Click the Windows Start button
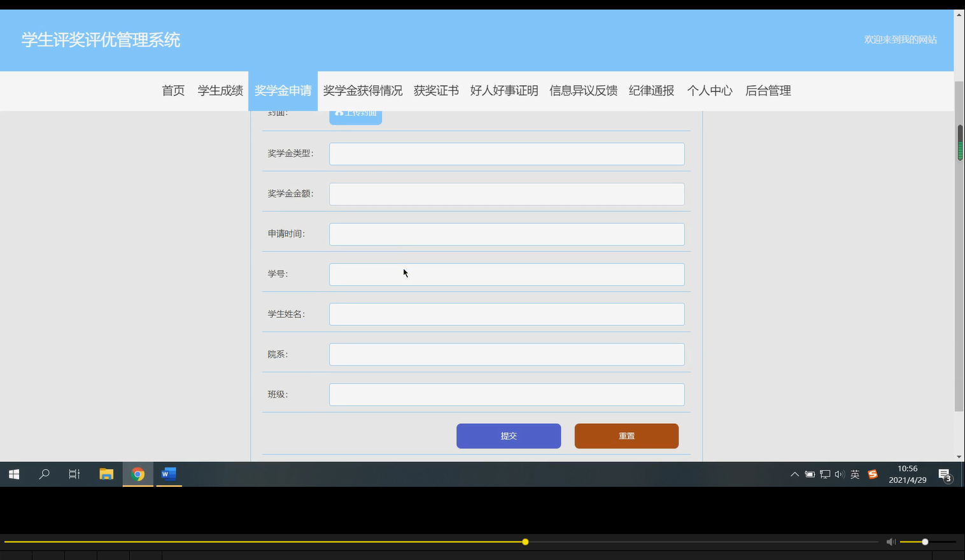This screenshot has height=560, width=965. (13, 474)
